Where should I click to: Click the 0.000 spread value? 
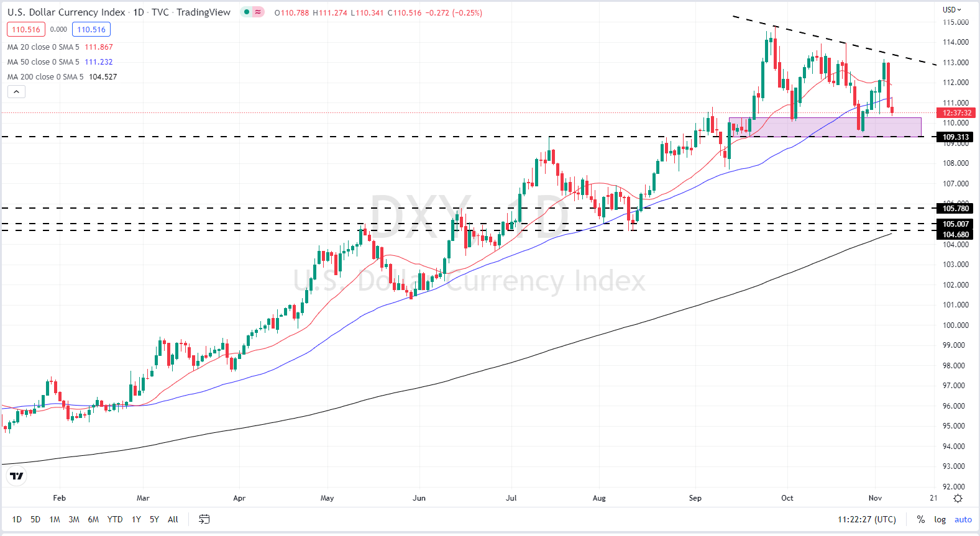click(x=58, y=29)
